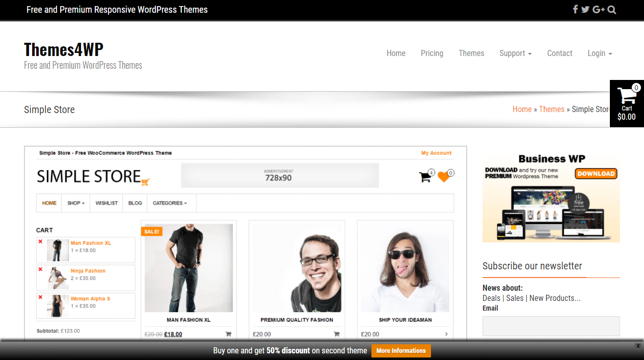This screenshot has width=644, height=360.
Task: Click the Man Fashion XL product photo
Action: (x=189, y=268)
